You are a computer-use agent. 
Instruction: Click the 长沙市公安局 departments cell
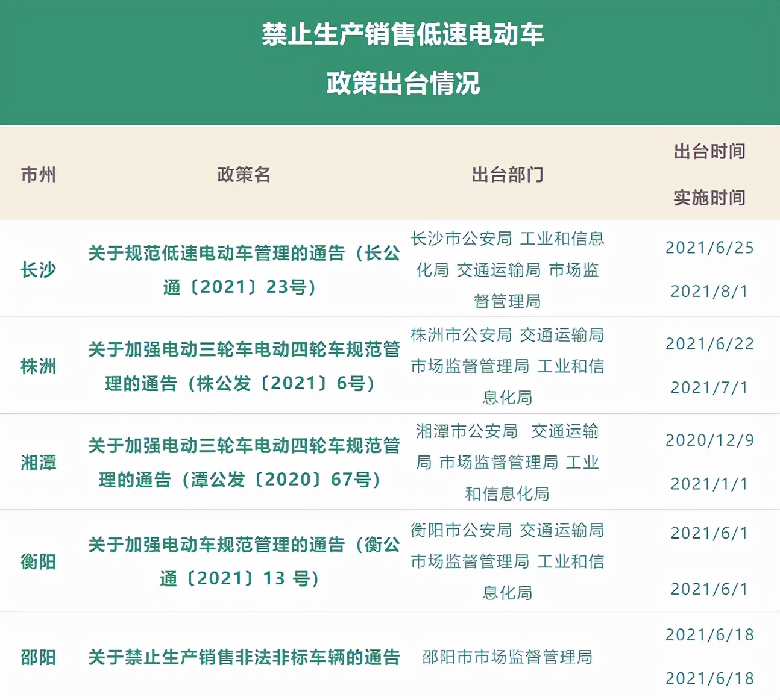pos(508,270)
